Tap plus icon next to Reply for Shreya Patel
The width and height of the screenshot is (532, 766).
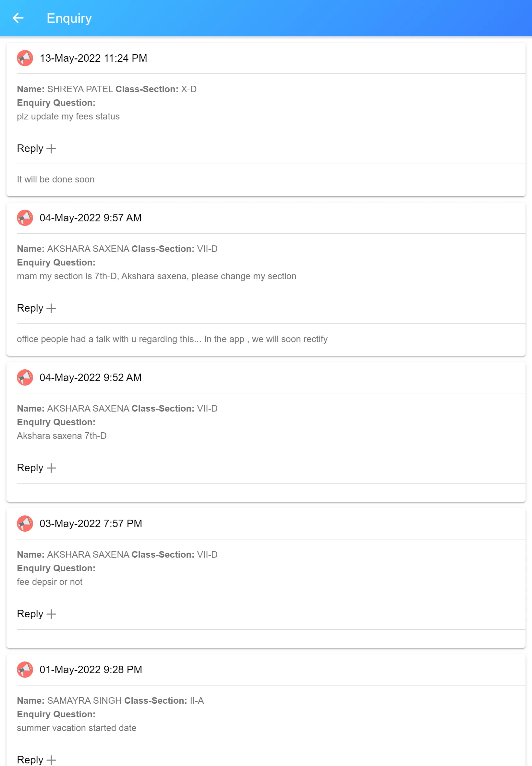tap(51, 148)
